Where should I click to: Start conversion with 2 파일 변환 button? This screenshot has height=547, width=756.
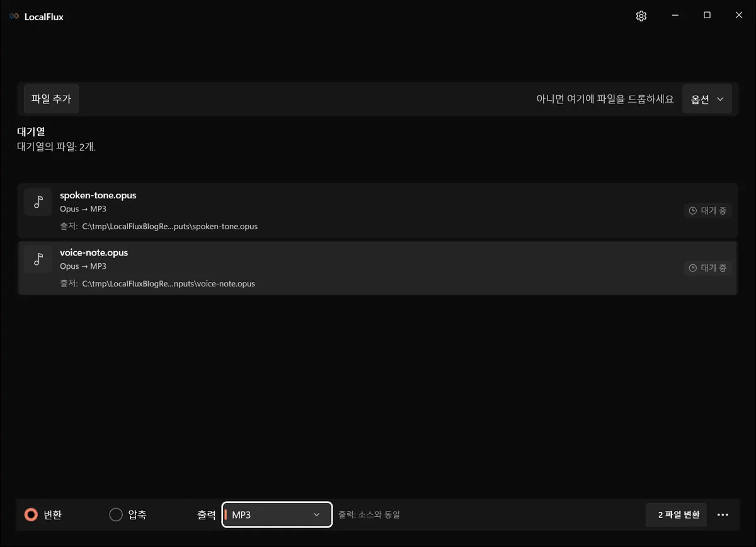[677, 515]
